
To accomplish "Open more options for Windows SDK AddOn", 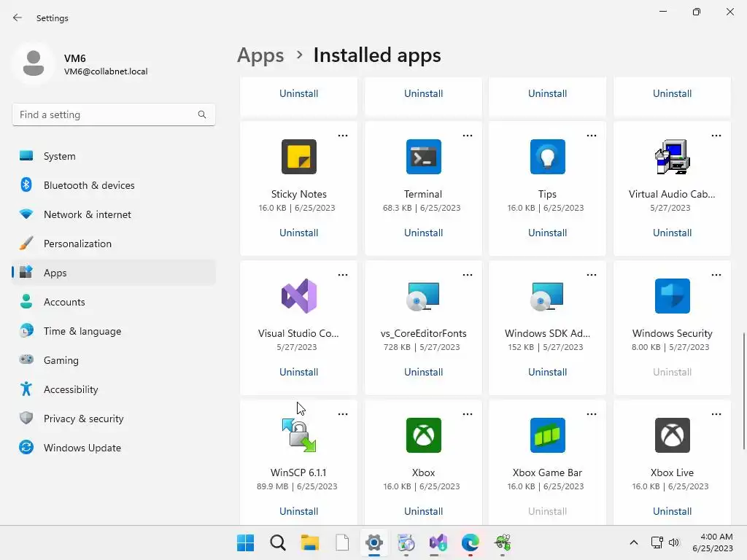I will click(x=592, y=275).
